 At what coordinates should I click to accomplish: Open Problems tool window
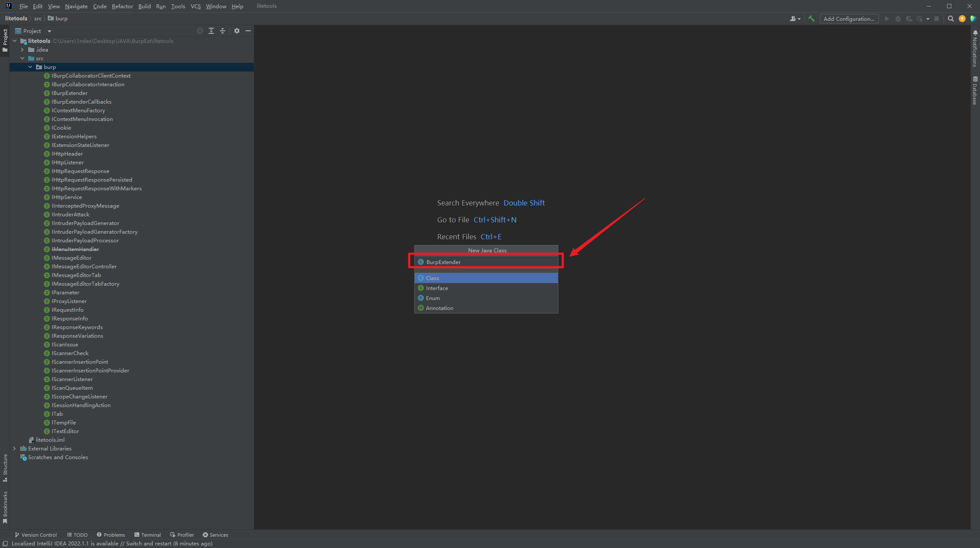coord(111,535)
